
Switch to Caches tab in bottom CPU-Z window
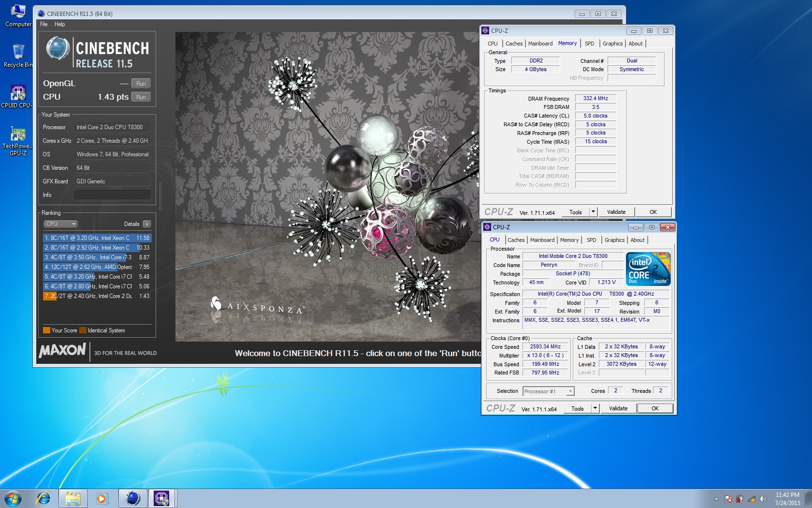pyautogui.click(x=516, y=240)
